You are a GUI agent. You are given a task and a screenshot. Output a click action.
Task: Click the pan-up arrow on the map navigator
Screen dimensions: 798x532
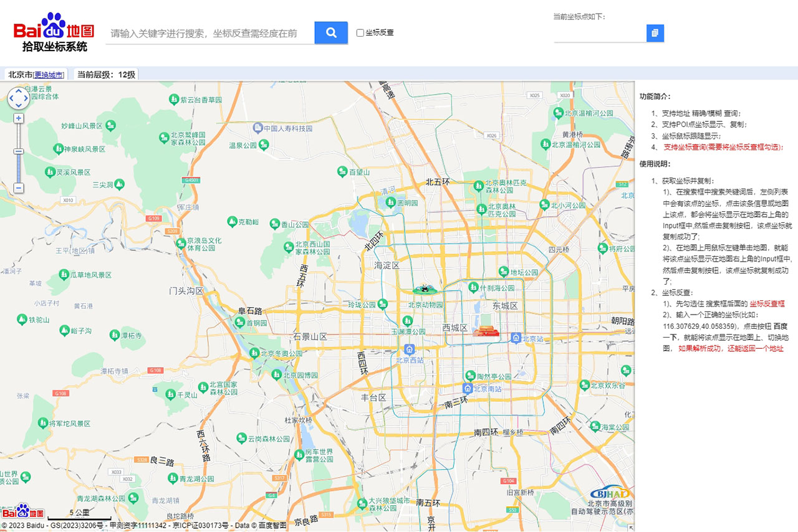tap(19, 91)
